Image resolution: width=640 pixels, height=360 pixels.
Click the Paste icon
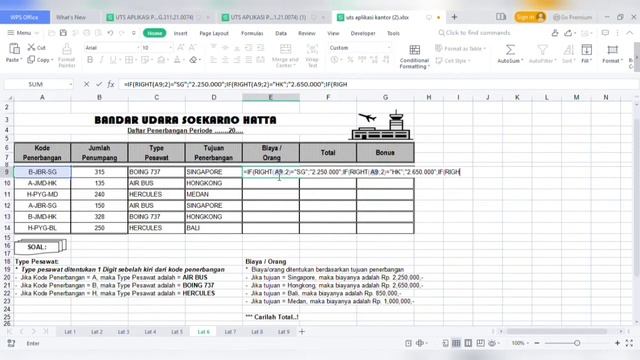14,49
